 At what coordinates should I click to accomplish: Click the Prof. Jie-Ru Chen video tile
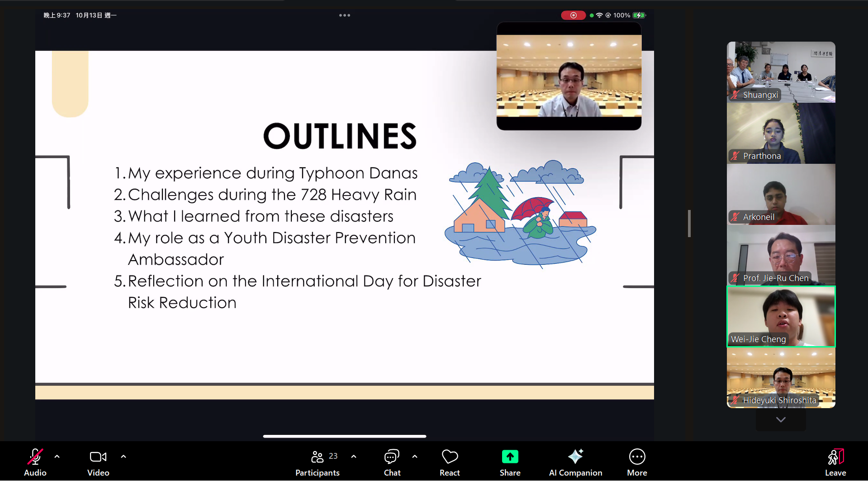coord(781,255)
